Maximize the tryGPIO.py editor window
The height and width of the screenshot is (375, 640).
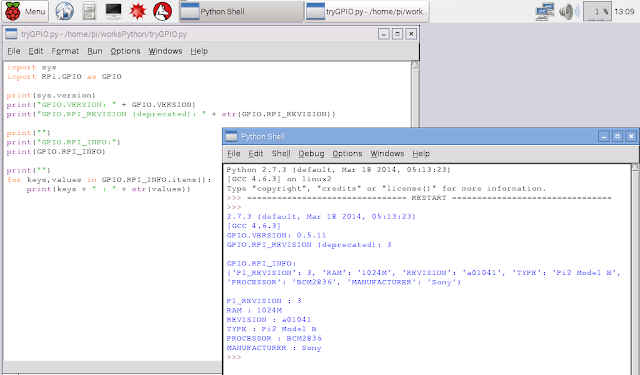(398, 34)
